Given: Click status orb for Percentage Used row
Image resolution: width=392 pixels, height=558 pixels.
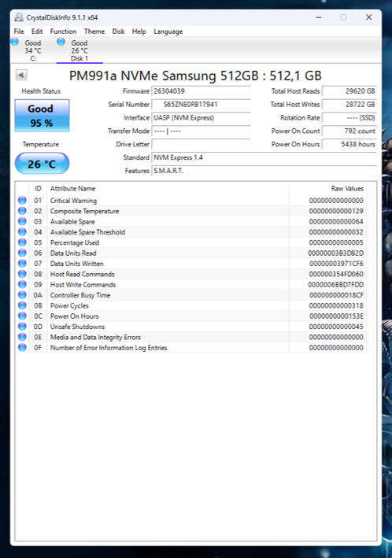Looking at the screenshot, I should [22, 242].
